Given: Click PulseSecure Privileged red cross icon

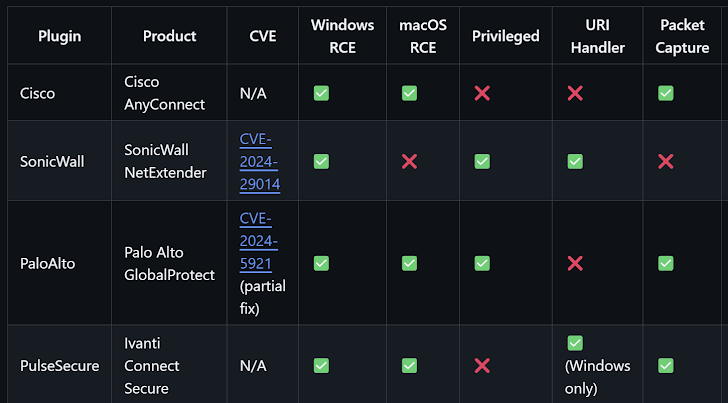Looking at the screenshot, I should 482,365.
